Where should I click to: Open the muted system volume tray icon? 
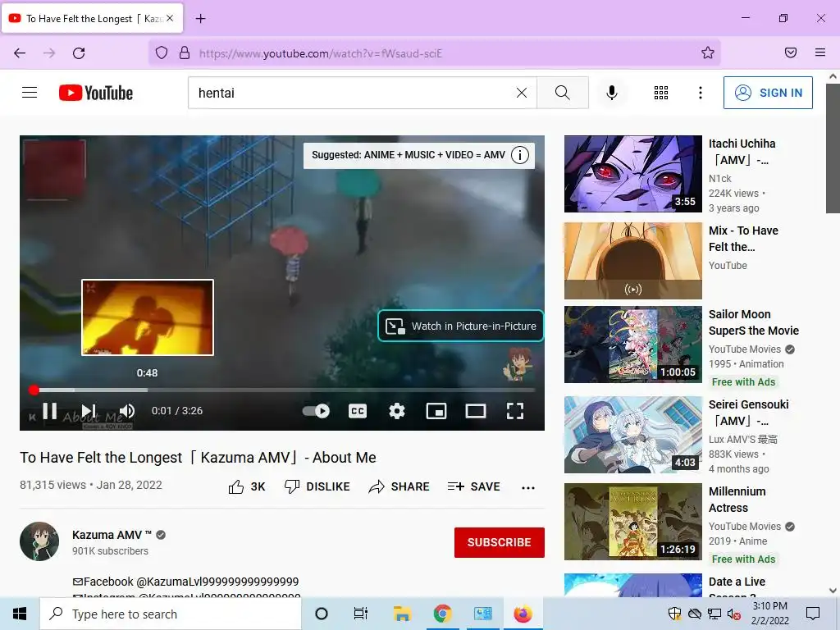[733, 614]
